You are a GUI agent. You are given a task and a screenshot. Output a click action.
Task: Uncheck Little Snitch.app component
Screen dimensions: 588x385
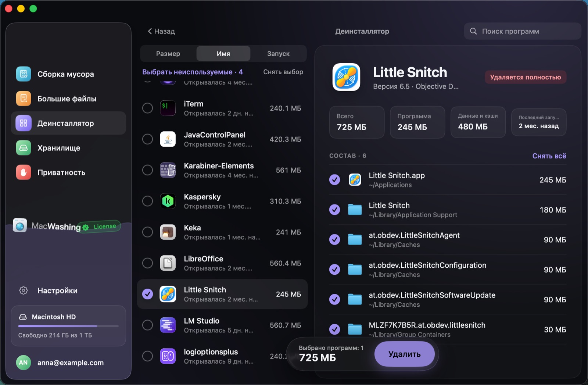point(334,180)
